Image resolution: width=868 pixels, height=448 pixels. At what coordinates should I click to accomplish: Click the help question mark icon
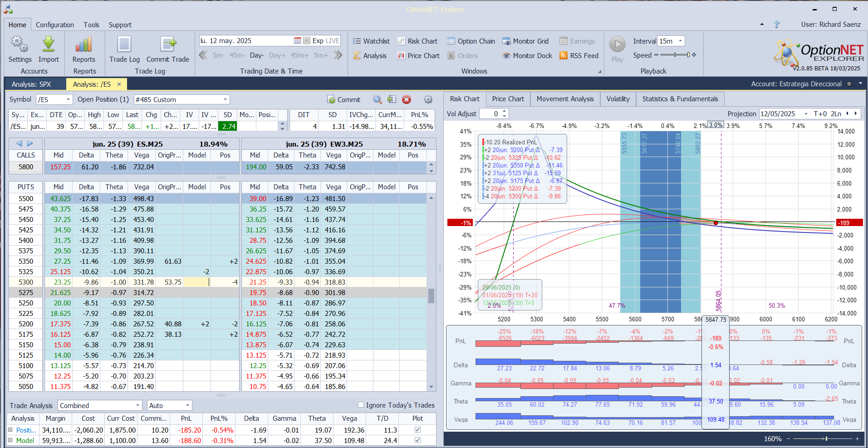(x=777, y=25)
